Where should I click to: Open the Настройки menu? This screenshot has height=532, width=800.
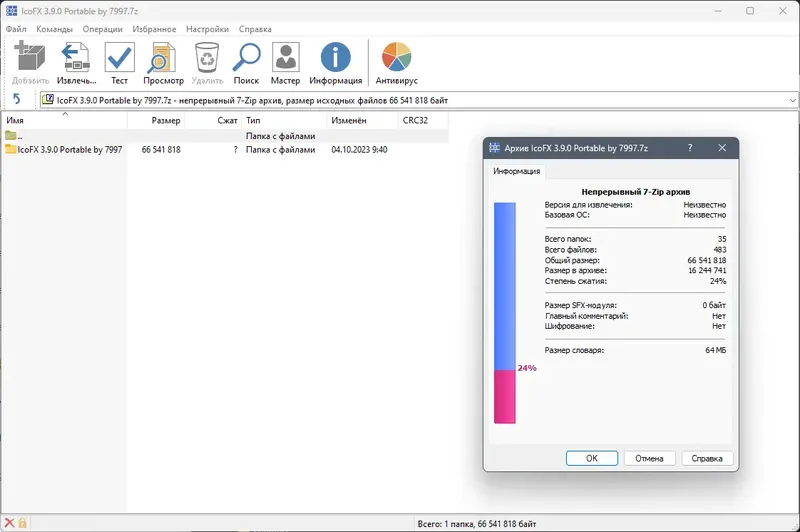pyautogui.click(x=207, y=29)
